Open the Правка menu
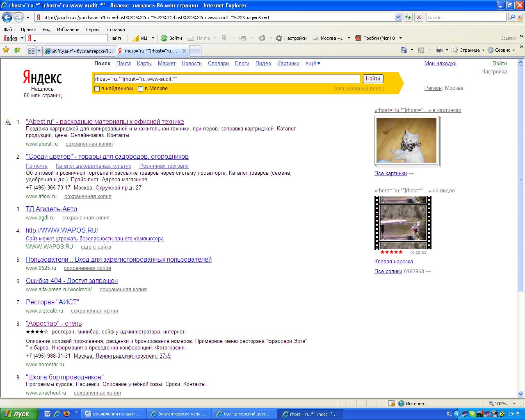 (28, 30)
